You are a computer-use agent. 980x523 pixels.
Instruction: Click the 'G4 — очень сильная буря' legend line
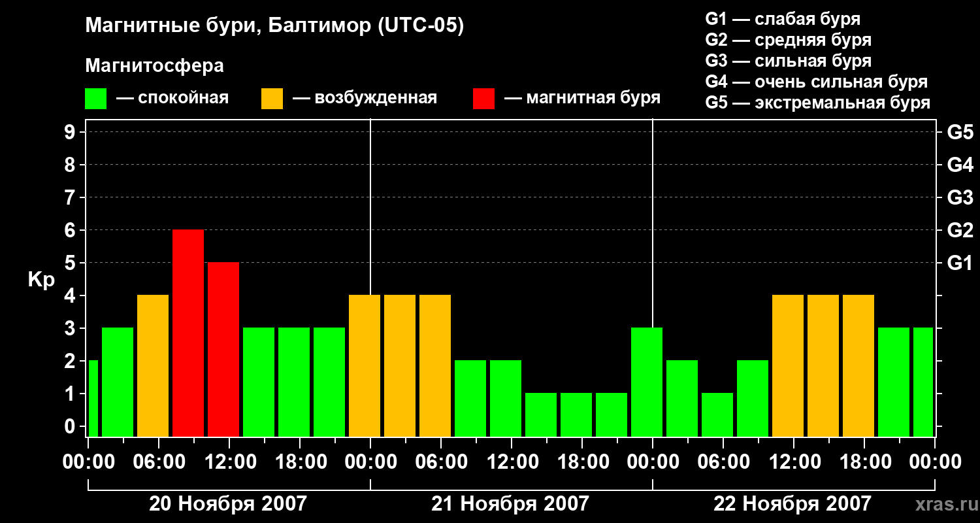(817, 82)
